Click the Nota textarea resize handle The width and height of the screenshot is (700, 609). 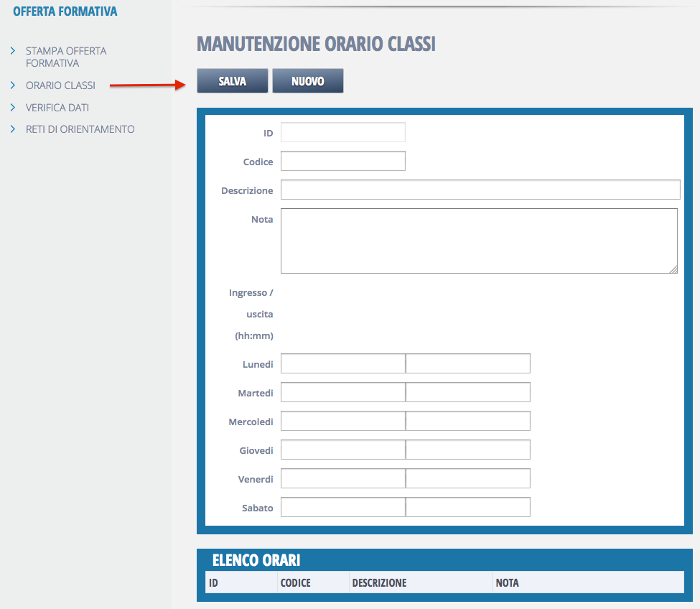673,269
